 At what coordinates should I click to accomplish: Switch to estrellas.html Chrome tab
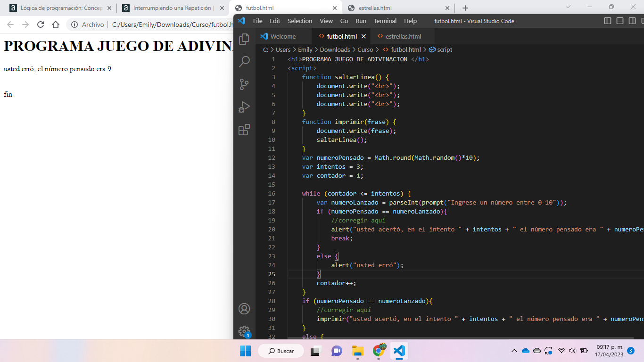(x=398, y=8)
